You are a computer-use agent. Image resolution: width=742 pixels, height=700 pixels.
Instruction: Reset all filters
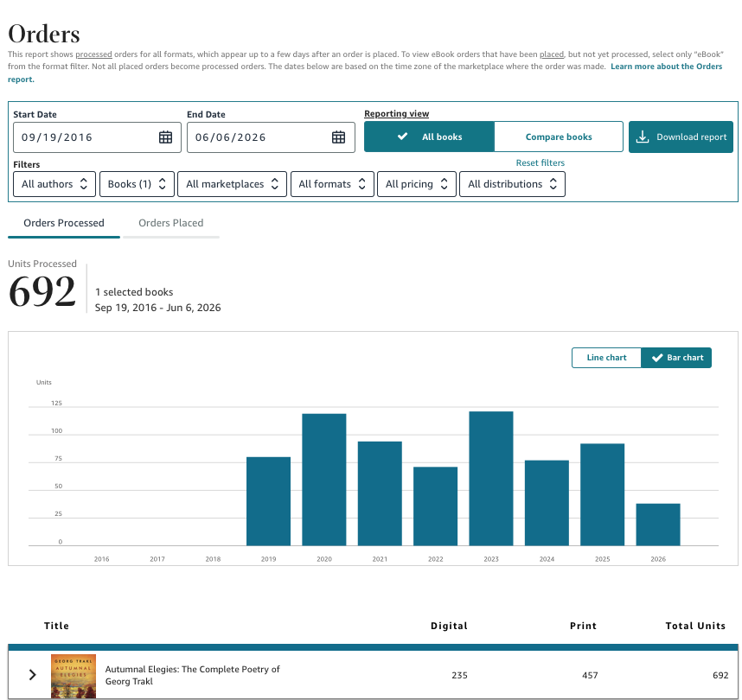[x=540, y=162]
